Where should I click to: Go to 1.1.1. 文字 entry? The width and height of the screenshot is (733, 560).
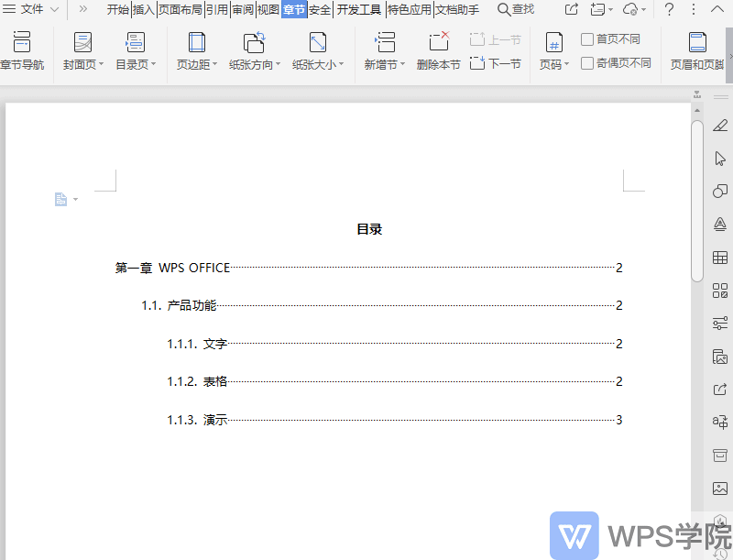395,344
